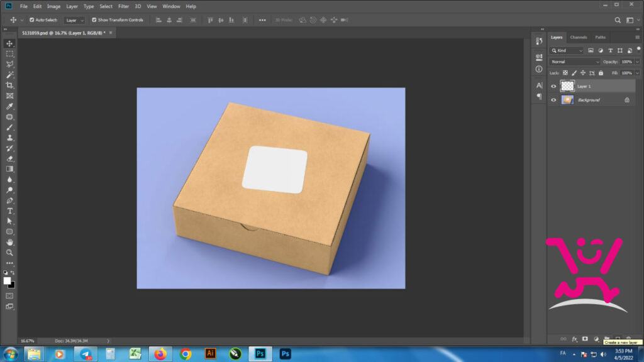Toggle lock all padlock icon

pos(601,73)
